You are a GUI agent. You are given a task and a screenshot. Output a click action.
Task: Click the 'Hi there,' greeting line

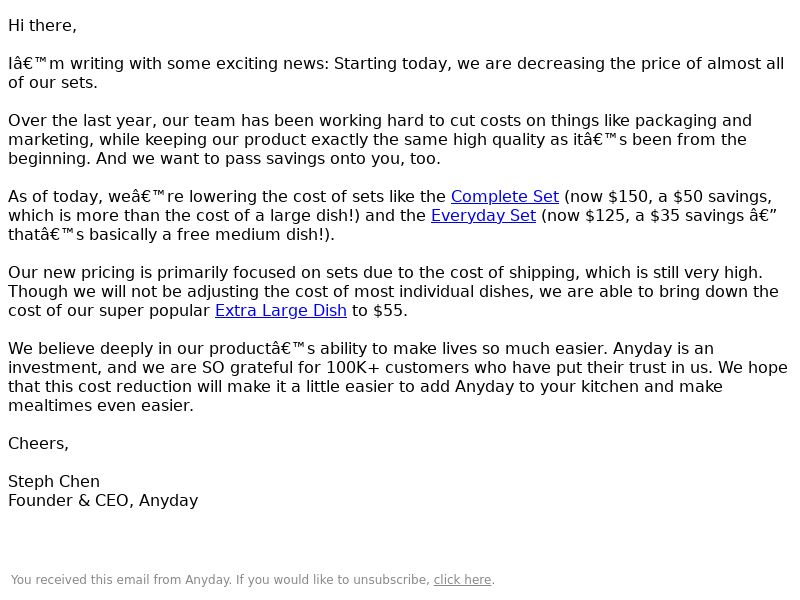point(42,26)
